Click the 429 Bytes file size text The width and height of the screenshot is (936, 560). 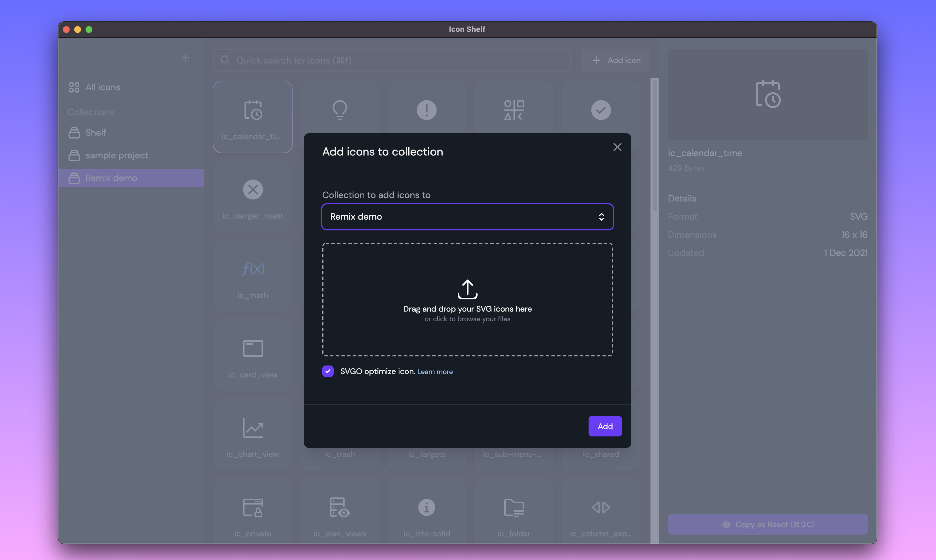click(686, 168)
